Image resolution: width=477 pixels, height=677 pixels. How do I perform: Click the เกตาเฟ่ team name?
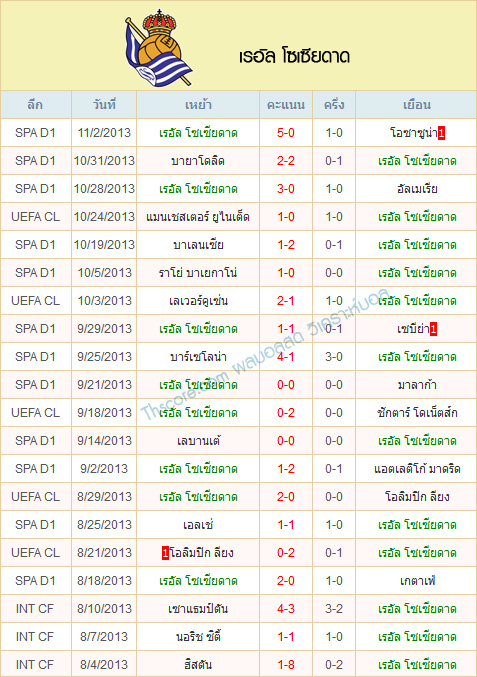[417, 581]
